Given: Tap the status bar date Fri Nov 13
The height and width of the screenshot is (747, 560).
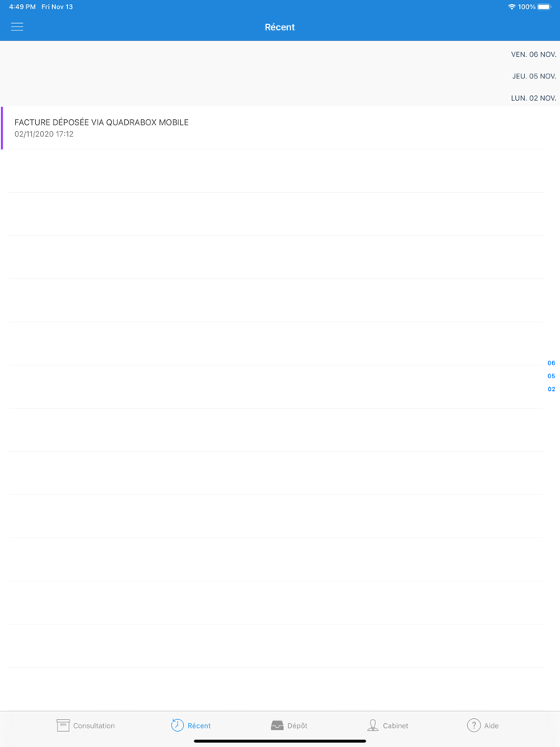Looking at the screenshot, I should pyautogui.click(x=57, y=6).
